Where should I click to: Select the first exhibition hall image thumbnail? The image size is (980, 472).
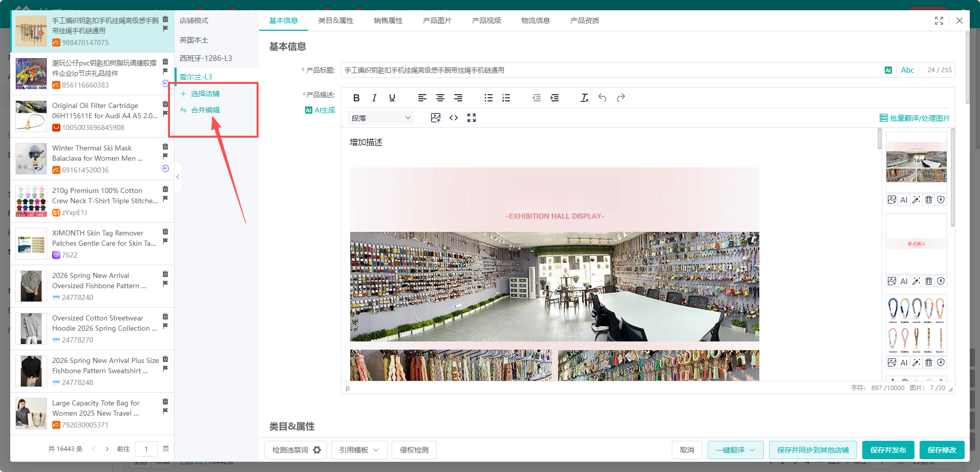917,162
